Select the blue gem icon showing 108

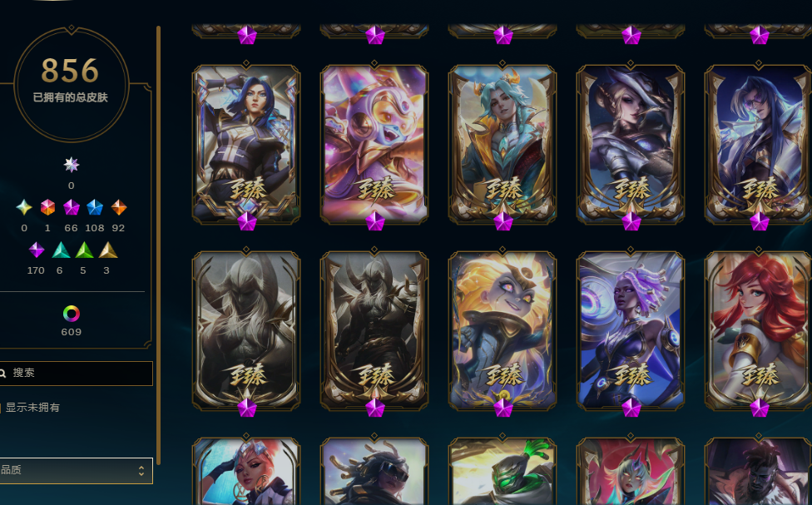click(95, 207)
